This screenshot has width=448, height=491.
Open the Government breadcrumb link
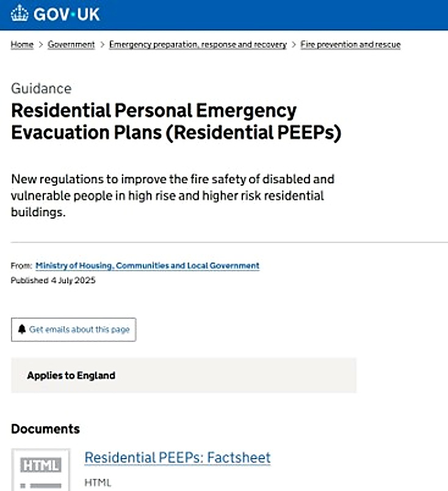(x=71, y=45)
